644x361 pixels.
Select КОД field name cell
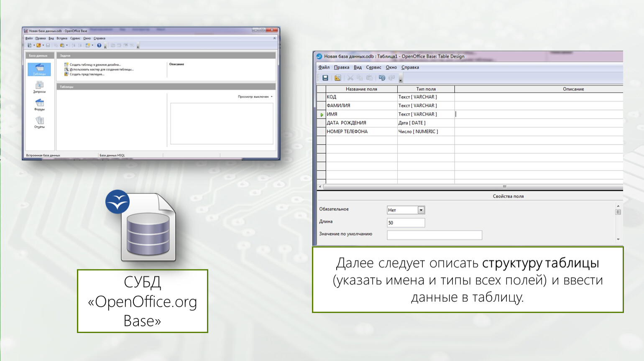361,97
